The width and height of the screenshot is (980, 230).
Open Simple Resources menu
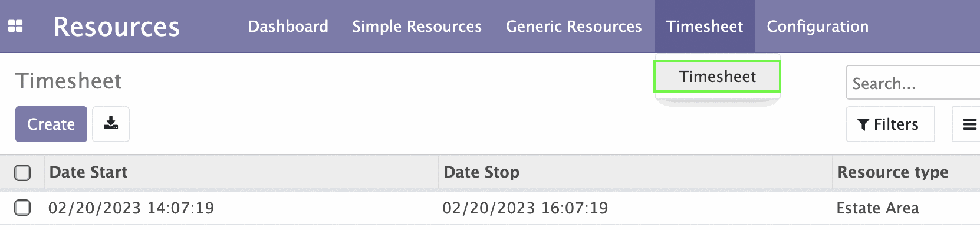tap(417, 27)
